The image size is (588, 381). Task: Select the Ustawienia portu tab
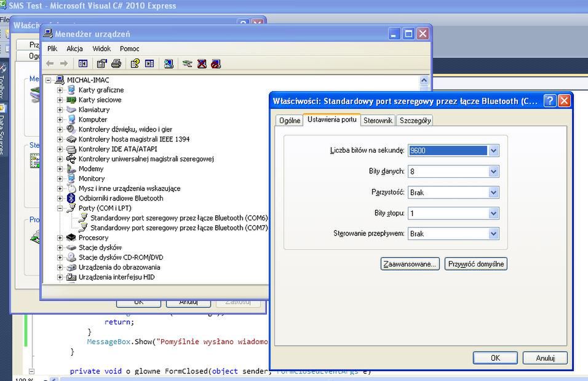pyautogui.click(x=332, y=119)
